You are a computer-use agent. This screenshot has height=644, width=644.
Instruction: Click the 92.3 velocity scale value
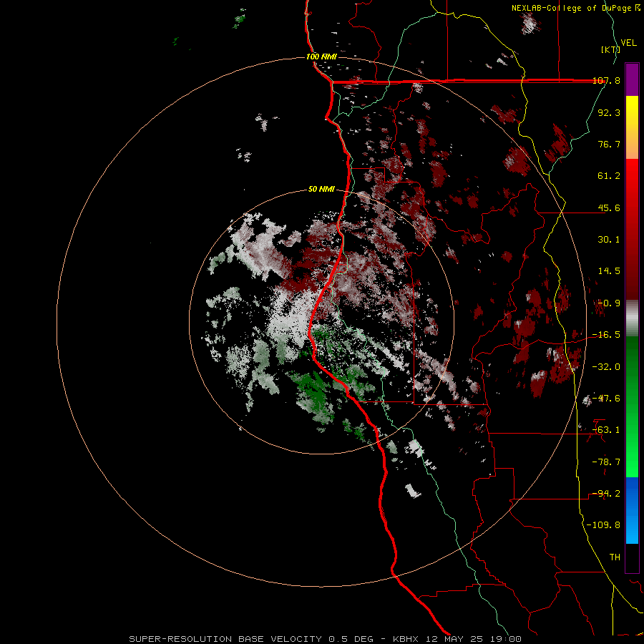(x=609, y=112)
